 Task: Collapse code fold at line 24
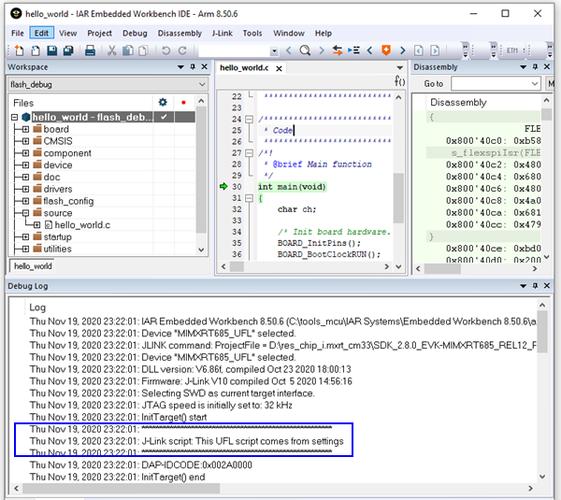[x=249, y=119]
